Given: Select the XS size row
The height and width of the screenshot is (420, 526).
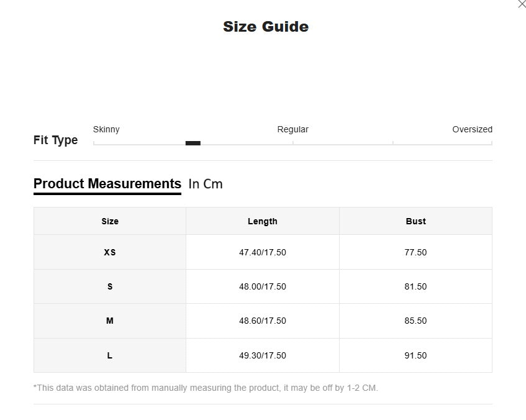Looking at the screenshot, I should [x=110, y=252].
